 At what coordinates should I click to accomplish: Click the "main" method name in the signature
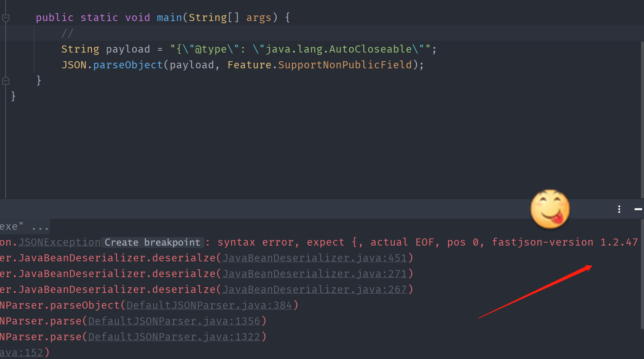(169, 18)
